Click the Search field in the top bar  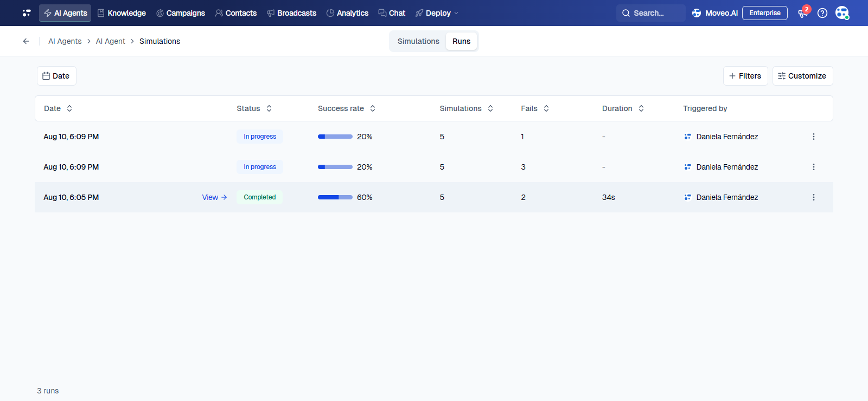[650, 13]
